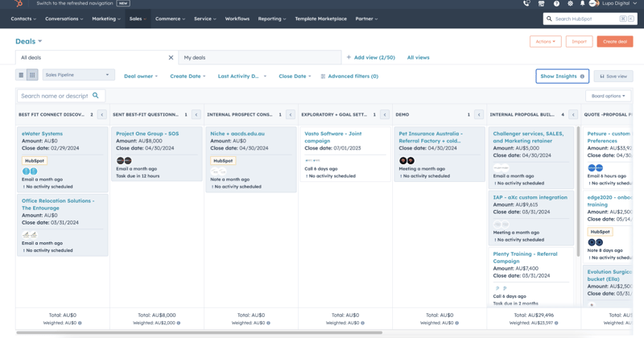Open the Commerce menu
The width and height of the screenshot is (644, 338).
[170, 19]
